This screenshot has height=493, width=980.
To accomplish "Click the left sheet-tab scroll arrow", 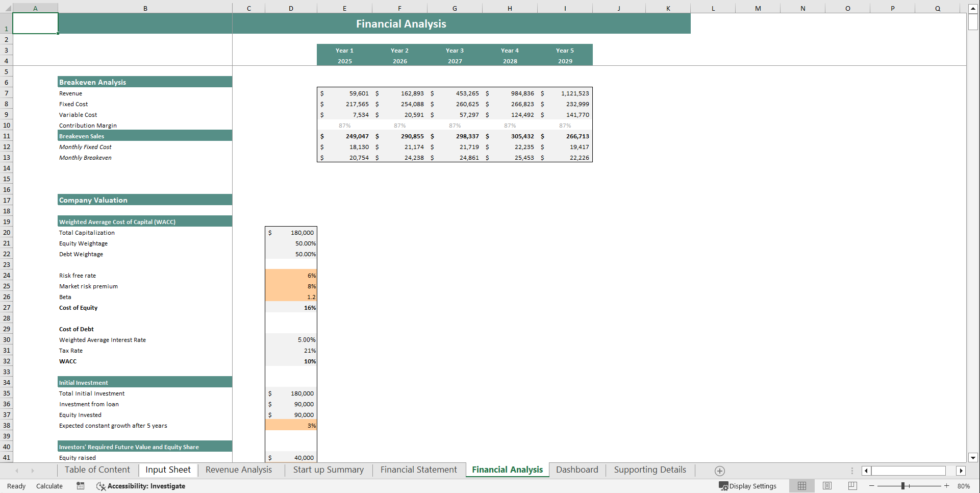I will click(x=17, y=470).
